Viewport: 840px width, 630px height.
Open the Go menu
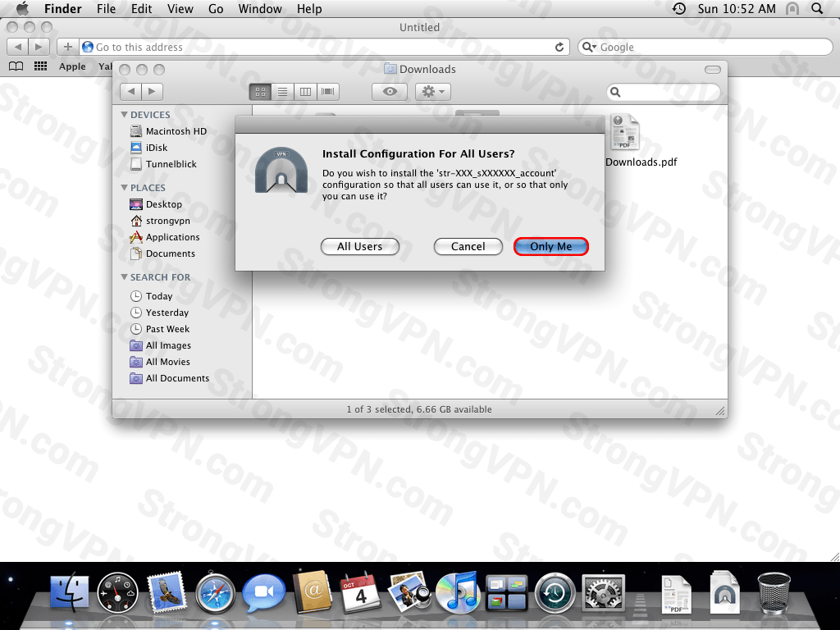click(216, 8)
